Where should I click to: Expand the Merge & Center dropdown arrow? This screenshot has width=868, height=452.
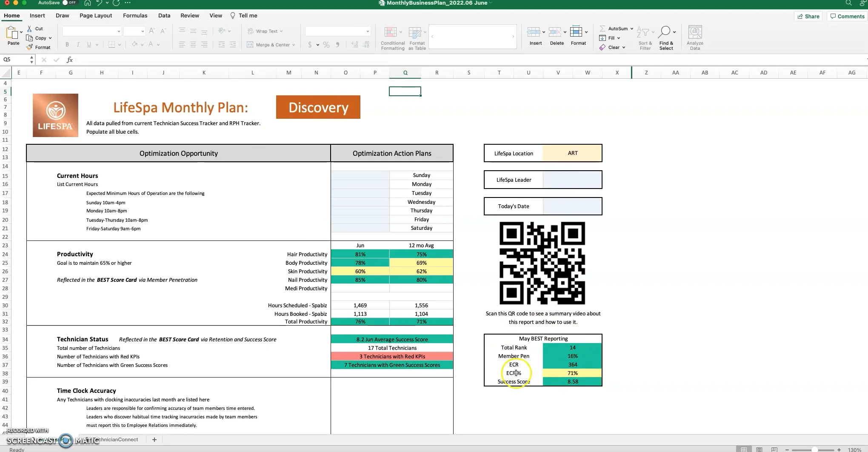coord(294,45)
